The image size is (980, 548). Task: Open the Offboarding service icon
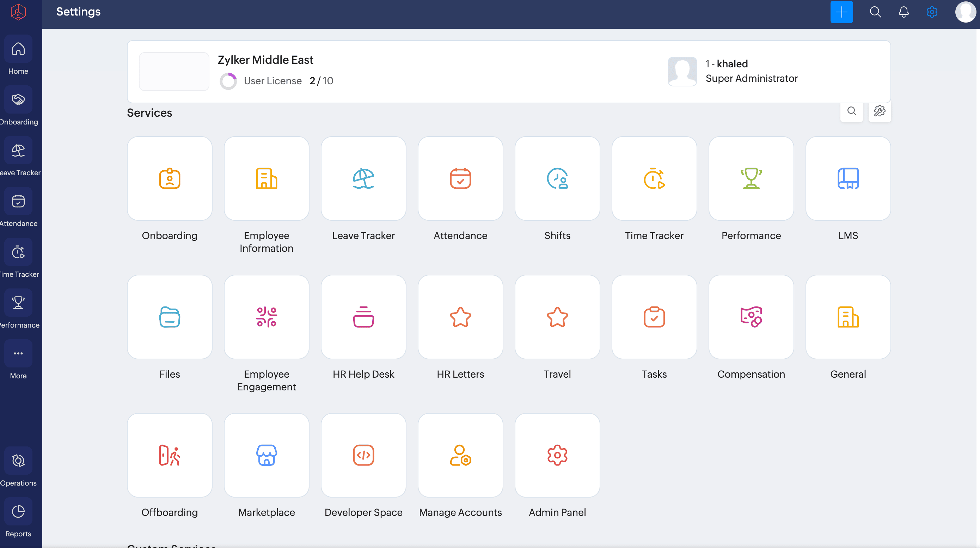[x=169, y=455]
